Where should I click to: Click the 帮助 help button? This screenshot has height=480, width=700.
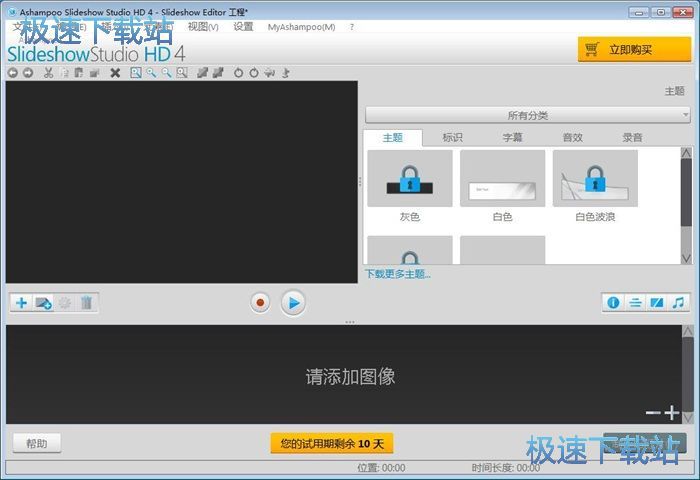click(36, 443)
